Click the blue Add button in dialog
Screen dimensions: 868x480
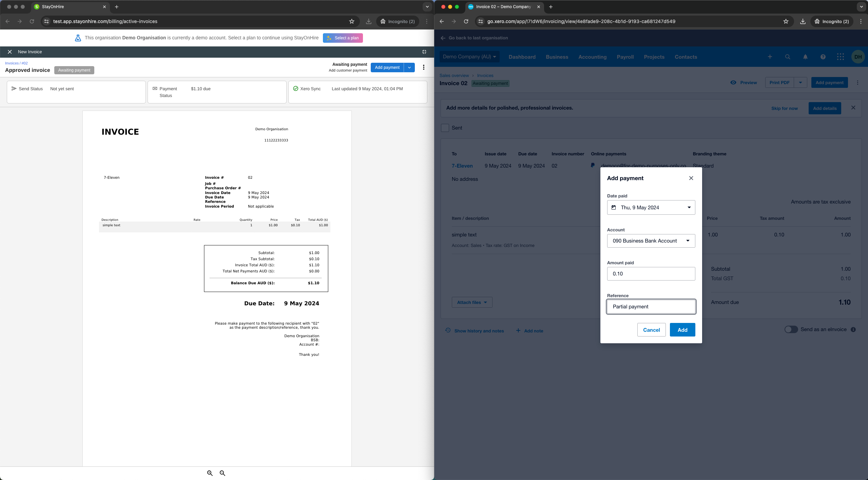682,330
